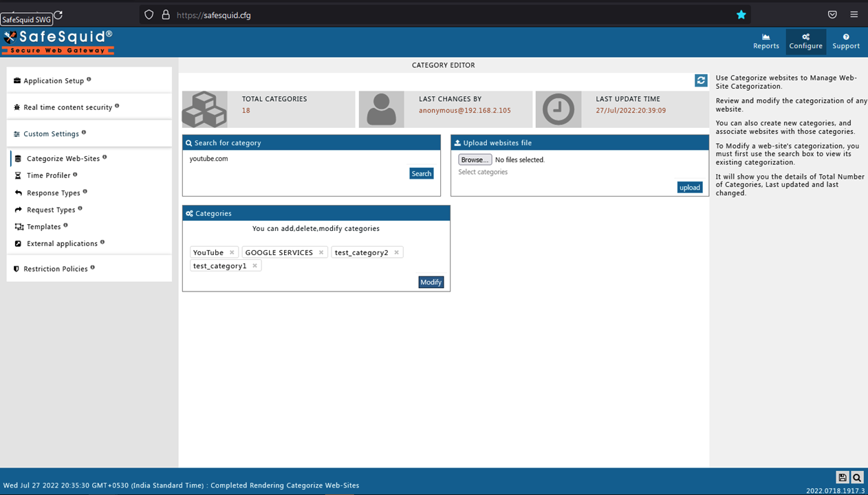Expand Real time content security section
Viewport: 868px width, 495px height.
point(67,107)
